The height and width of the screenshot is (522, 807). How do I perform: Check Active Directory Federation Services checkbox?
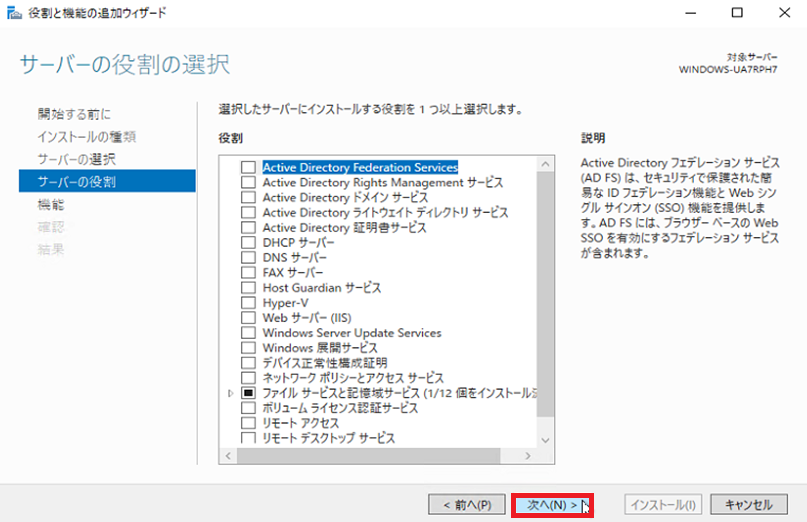coord(248,167)
